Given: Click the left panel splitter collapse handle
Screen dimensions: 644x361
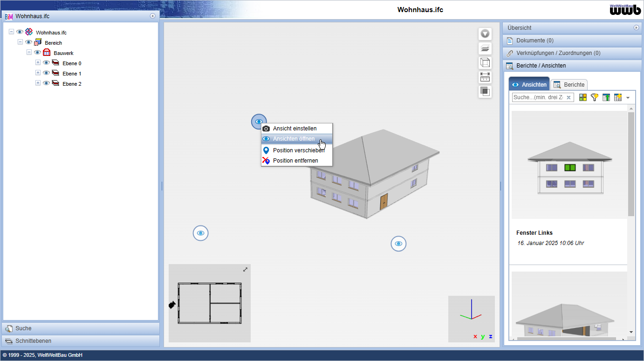Looking at the screenshot, I should coord(162,186).
